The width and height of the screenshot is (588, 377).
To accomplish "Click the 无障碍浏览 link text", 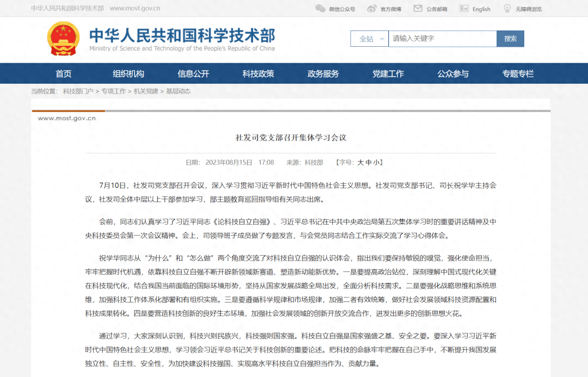I will tap(528, 9).
